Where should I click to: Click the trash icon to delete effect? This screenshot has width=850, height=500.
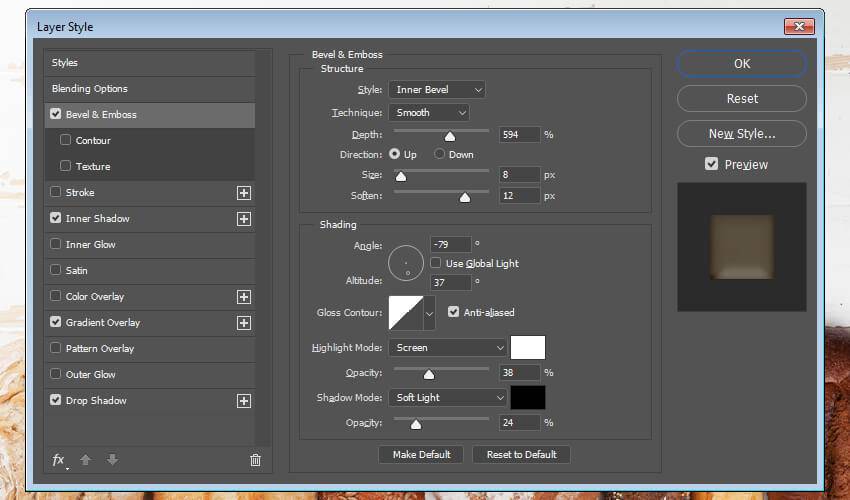tap(255, 460)
